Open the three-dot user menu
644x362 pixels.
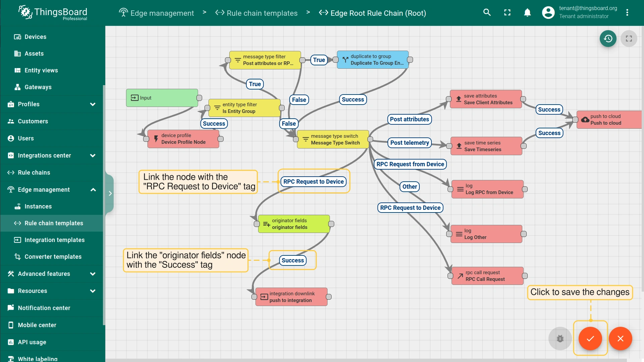[627, 13]
